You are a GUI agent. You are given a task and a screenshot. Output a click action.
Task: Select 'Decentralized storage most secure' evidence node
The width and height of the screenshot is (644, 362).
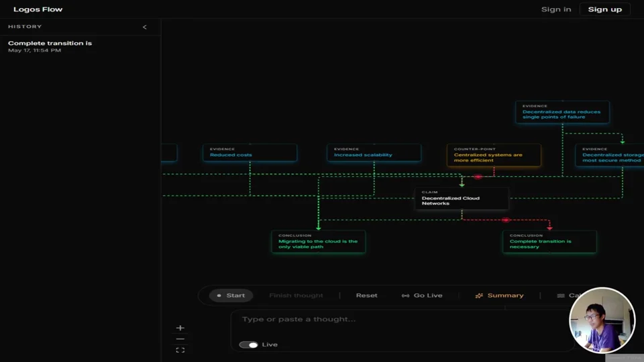click(x=610, y=155)
